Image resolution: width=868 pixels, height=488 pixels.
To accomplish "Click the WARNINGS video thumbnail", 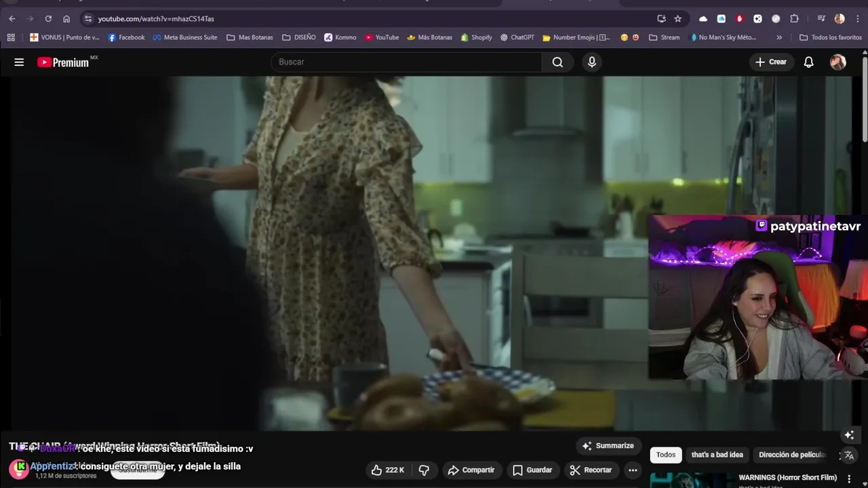I will [x=690, y=480].
